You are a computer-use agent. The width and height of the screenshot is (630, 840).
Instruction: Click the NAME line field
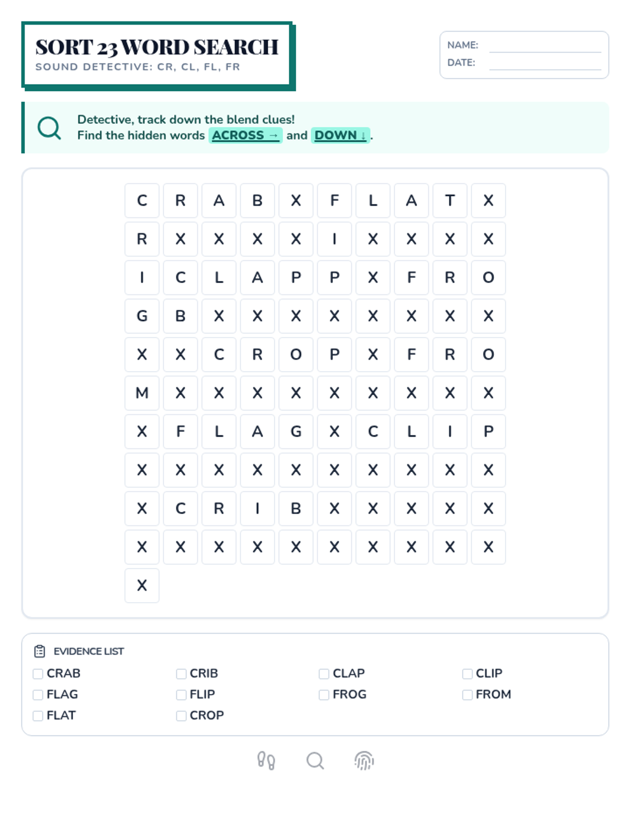[544, 46]
